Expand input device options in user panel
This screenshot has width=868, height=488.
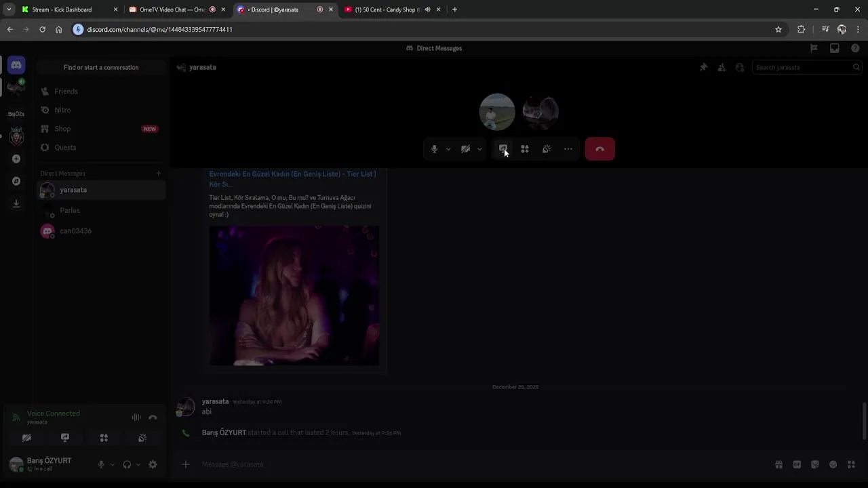[x=112, y=464]
